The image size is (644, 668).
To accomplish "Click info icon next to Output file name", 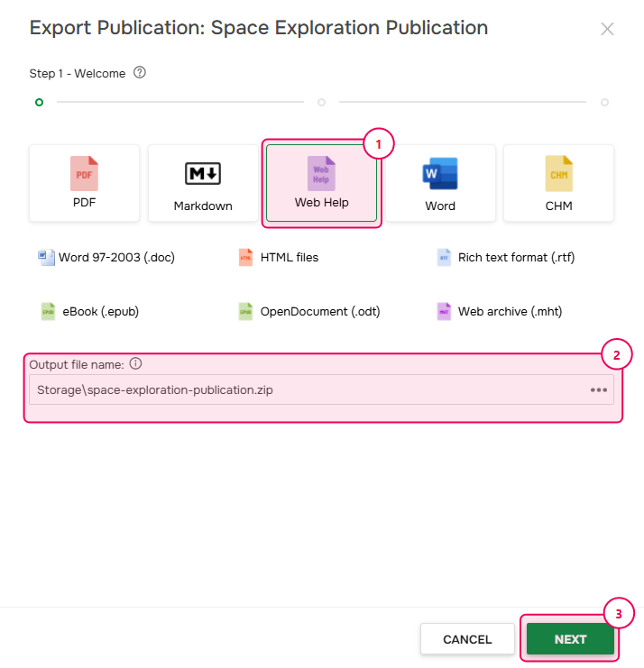I will point(135,364).
